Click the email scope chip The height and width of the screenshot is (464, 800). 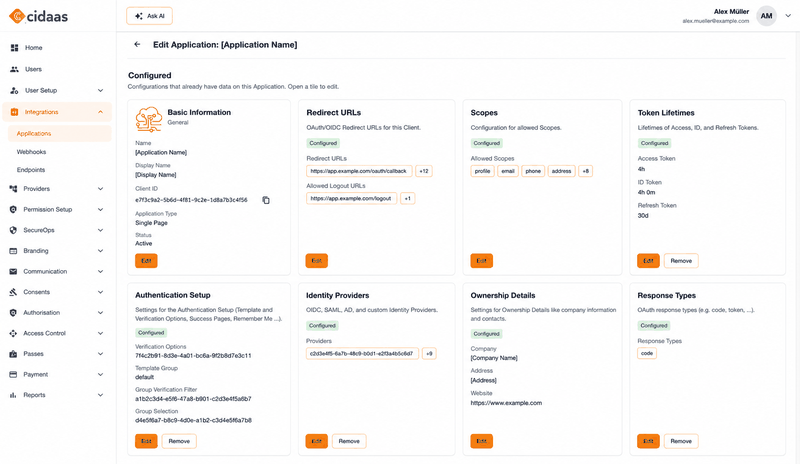(508, 171)
